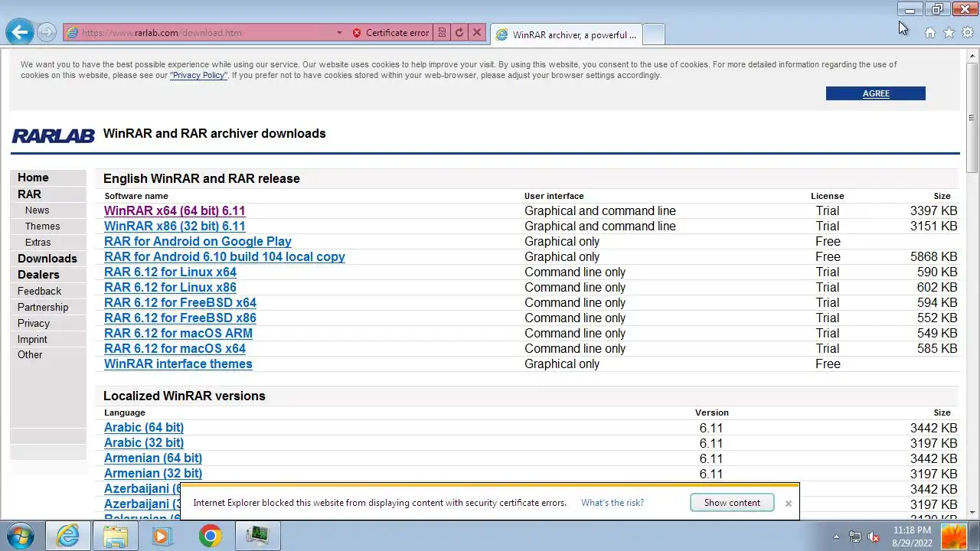Open Partnership in the sidebar

pos(43,307)
